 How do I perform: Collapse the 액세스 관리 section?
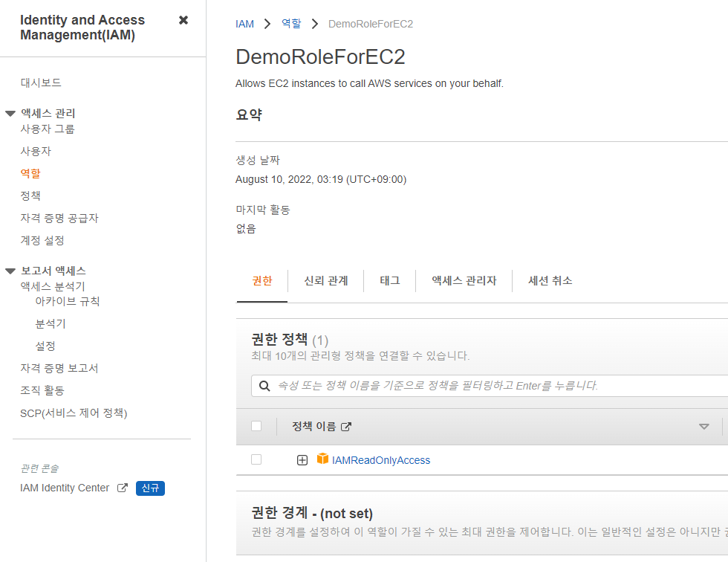(10, 113)
